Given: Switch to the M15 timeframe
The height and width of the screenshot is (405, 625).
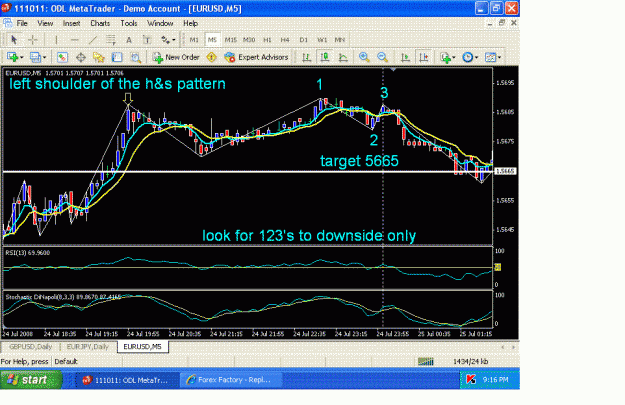Looking at the screenshot, I should pyautogui.click(x=230, y=39).
